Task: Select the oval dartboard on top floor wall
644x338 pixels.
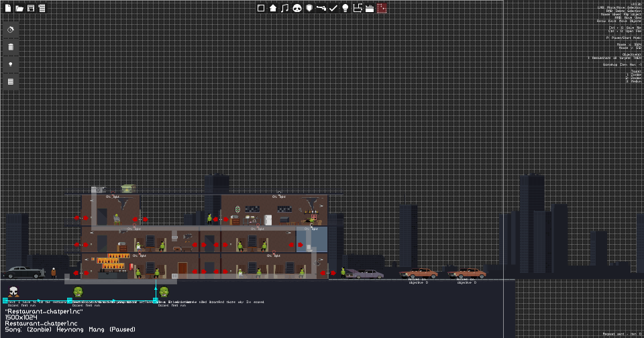Action: pos(237,209)
